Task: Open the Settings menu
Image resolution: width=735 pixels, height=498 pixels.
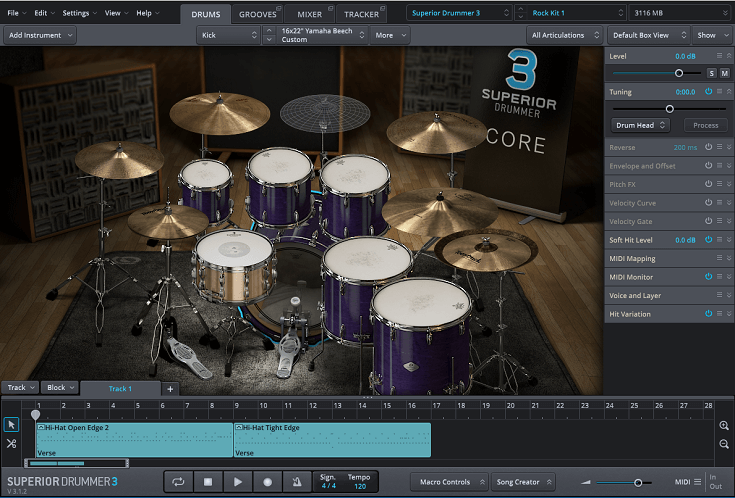Action: click(79, 13)
